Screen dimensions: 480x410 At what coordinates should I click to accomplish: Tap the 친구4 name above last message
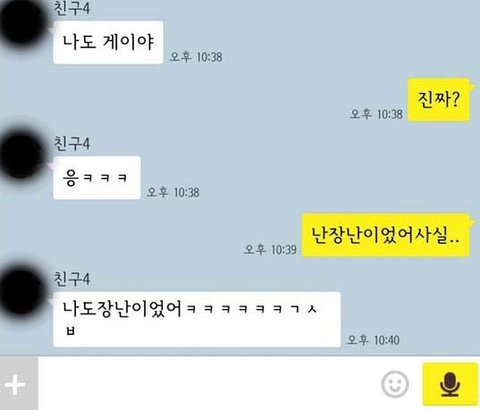72,279
